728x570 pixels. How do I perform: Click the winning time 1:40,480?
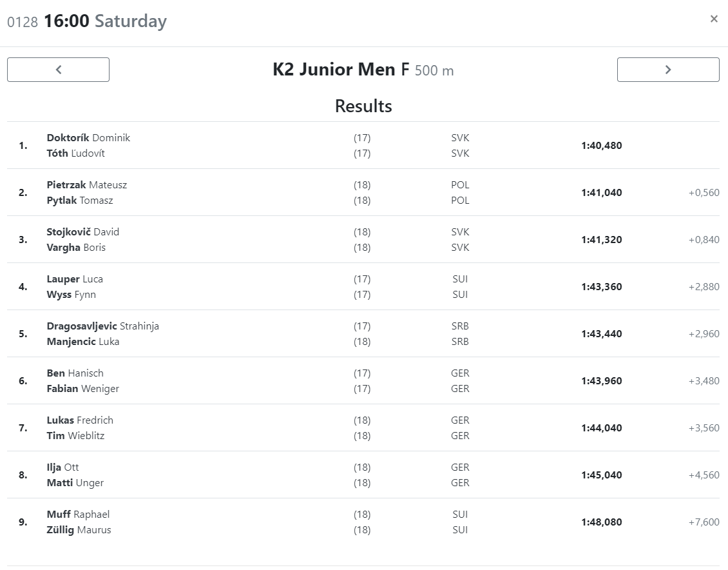(x=601, y=146)
